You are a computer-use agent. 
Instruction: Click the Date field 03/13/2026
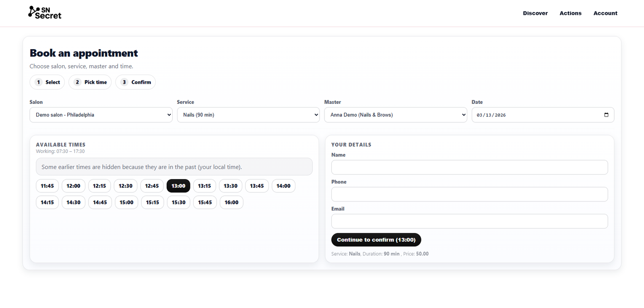pos(543,115)
